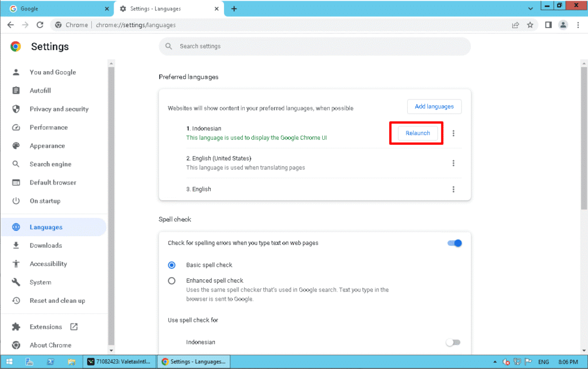Click the Chrome logo beside Settings title
This screenshot has height=369, width=588.
tap(16, 47)
